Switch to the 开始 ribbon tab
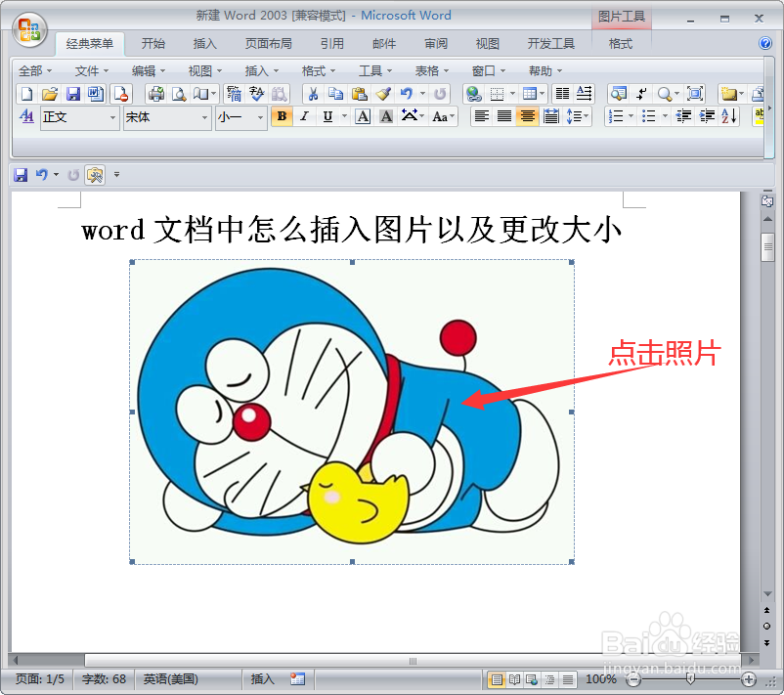The width and height of the screenshot is (784, 695). coord(152,44)
